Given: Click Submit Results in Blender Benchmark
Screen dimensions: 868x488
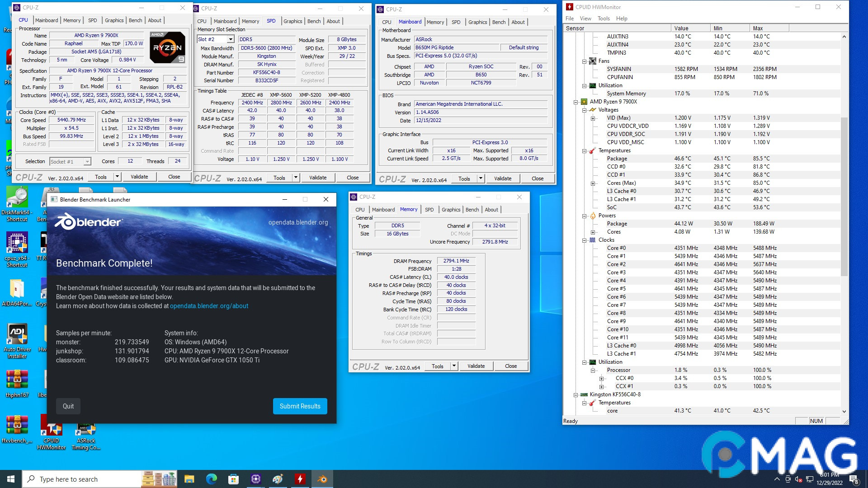Looking at the screenshot, I should 300,406.
